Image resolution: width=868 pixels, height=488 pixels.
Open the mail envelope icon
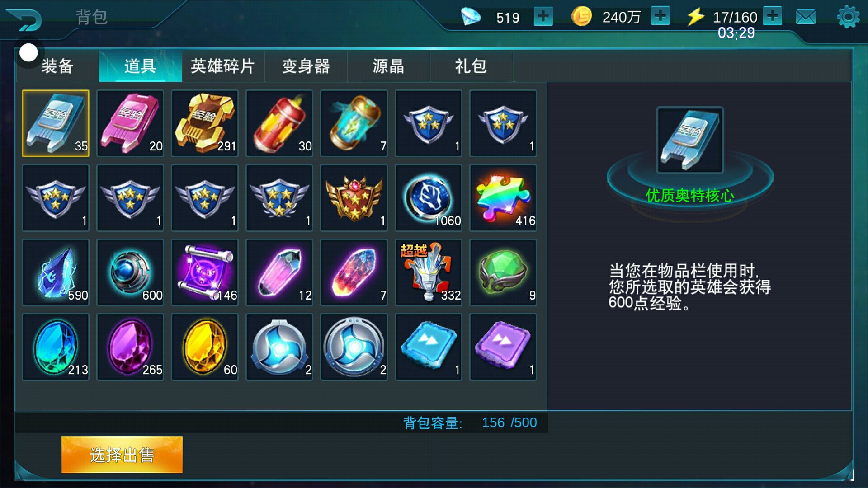(x=806, y=17)
